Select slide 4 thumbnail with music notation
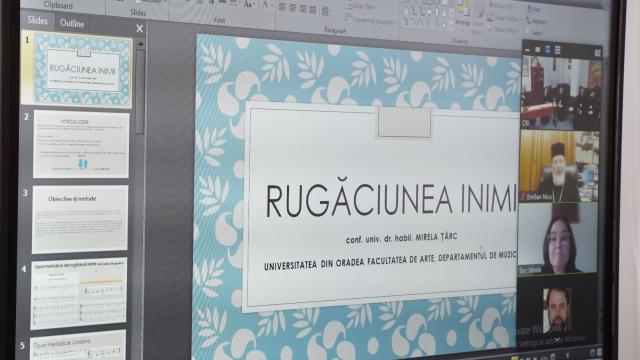Viewport: 640px width, 360px height. 79,293
